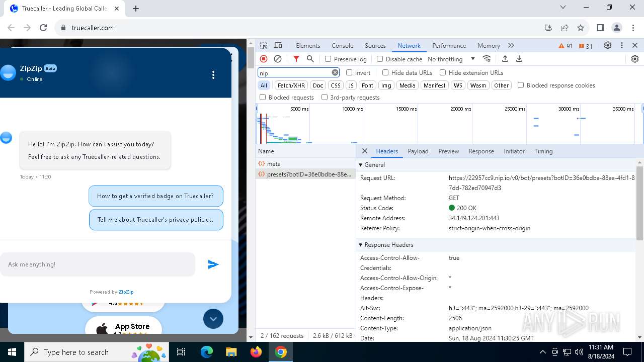
Task: Open the No throttling dropdown
Action: click(x=451, y=59)
